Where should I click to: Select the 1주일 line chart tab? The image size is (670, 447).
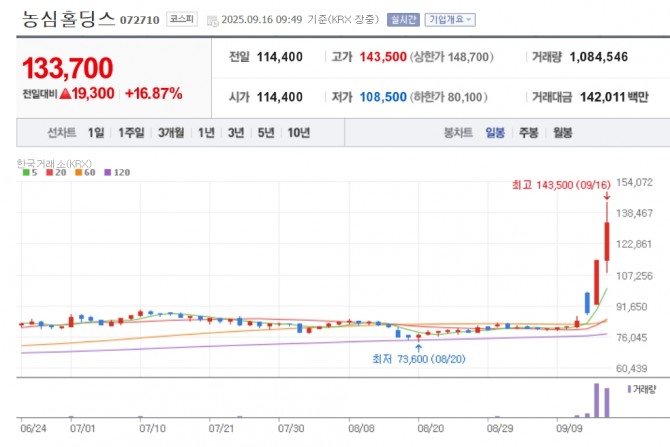coord(131,133)
